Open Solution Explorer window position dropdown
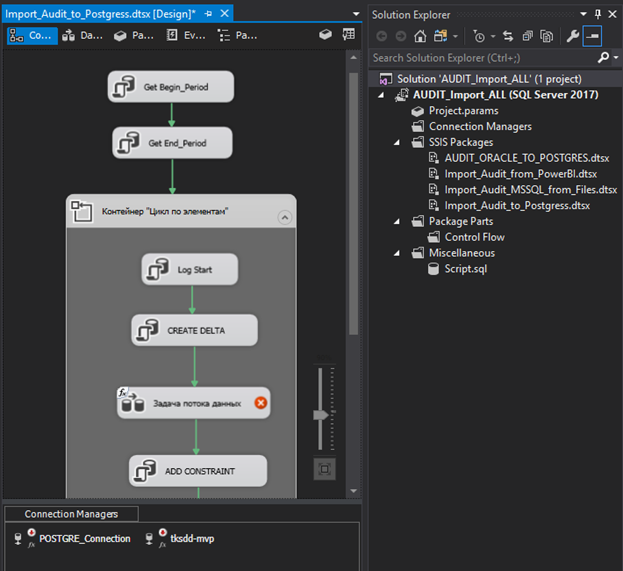This screenshot has height=571, width=623. [x=583, y=14]
